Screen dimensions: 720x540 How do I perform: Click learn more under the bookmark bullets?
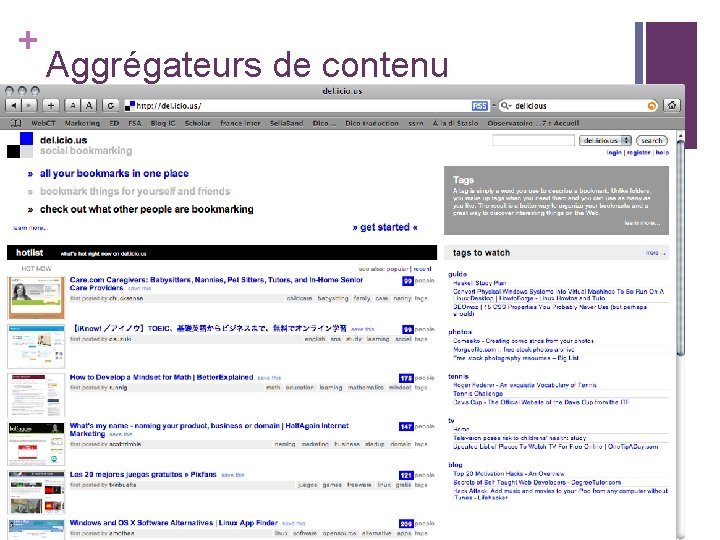(x=30, y=228)
